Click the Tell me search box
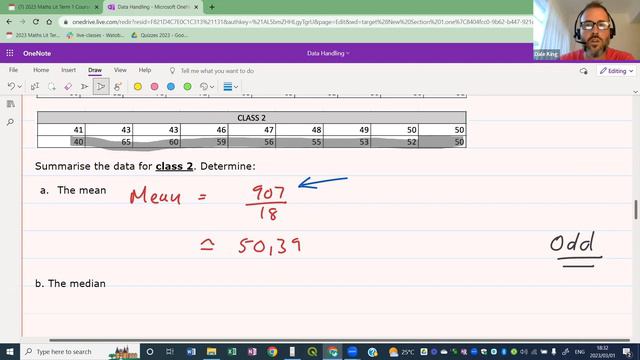 [217, 71]
